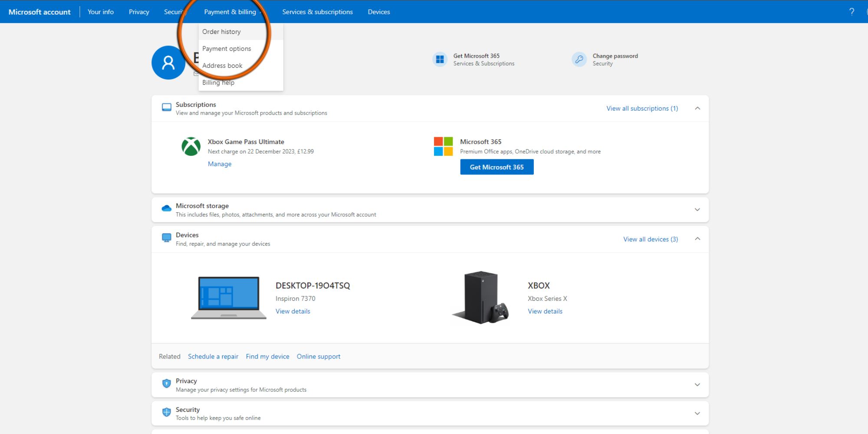
Task: Select Billing help from the dropdown
Action: (x=241, y=82)
